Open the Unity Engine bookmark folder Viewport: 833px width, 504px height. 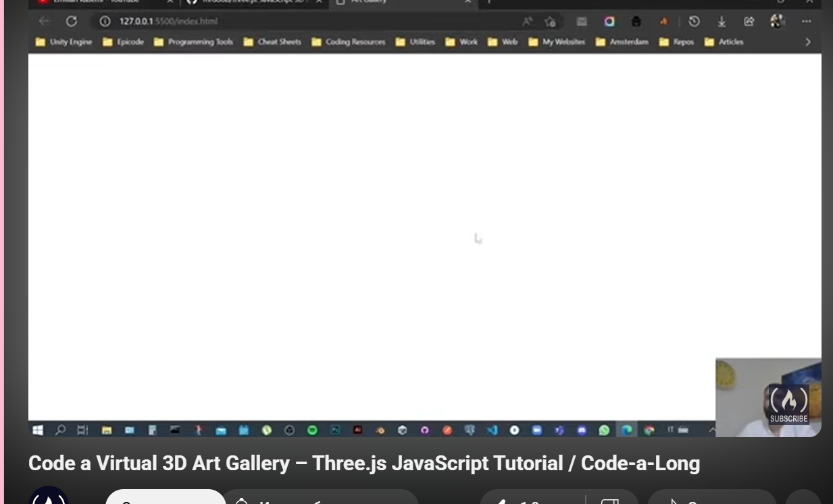click(x=64, y=42)
